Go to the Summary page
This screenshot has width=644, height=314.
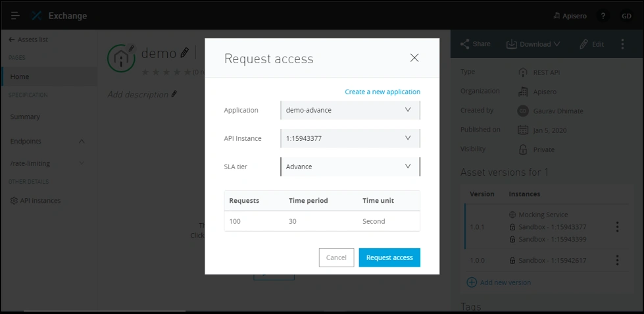[x=25, y=117]
